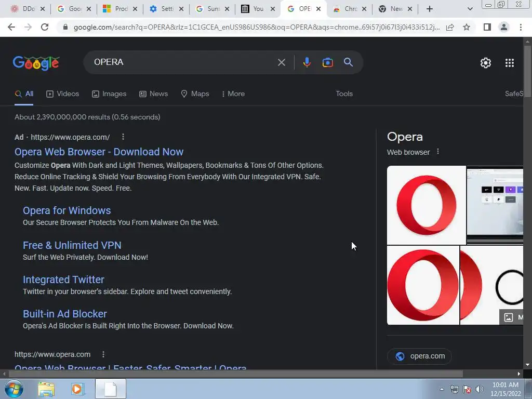Open clock showing 10:01 AM
The height and width of the screenshot is (399, 532).
pos(506,389)
